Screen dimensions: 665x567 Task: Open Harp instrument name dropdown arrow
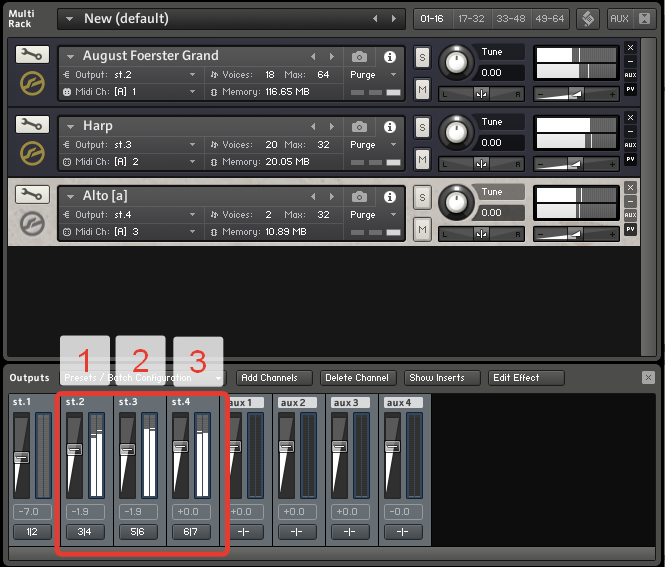pyautogui.click(x=70, y=126)
